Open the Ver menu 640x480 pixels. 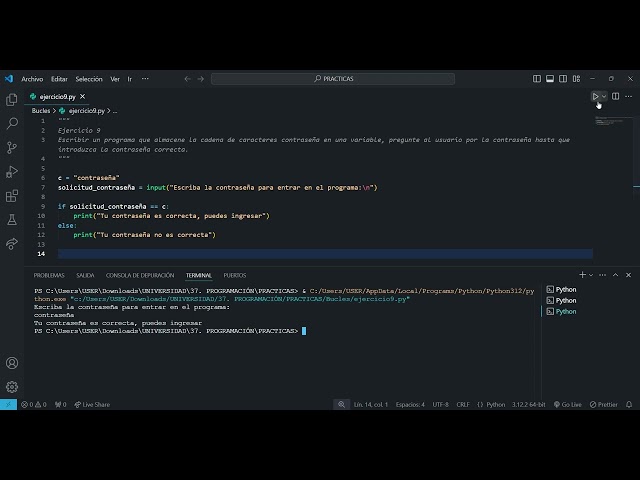(x=115, y=79)
